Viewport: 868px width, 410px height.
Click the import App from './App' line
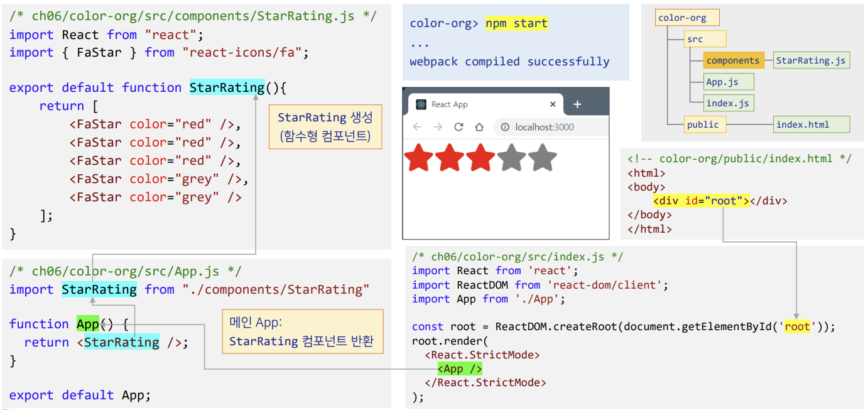489,299
